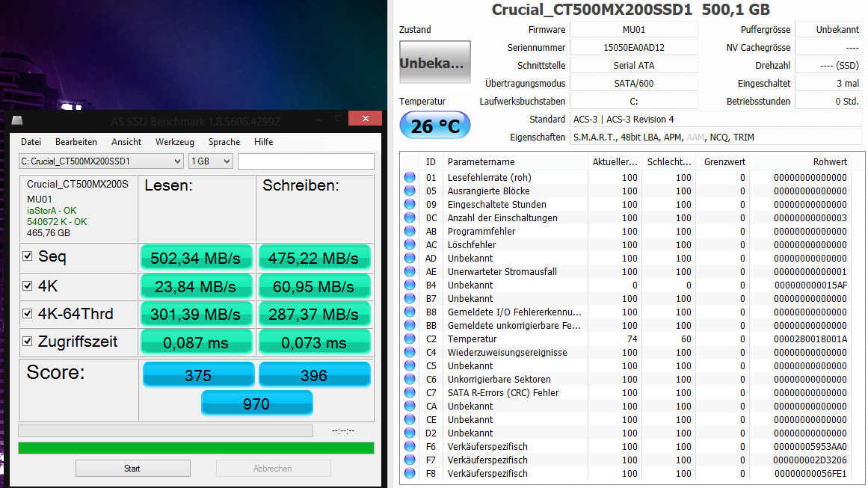The height and width of the screenshot is (488, 868).
Task: Open the Werkzeug menu
Action: click(x=175, y=142)
